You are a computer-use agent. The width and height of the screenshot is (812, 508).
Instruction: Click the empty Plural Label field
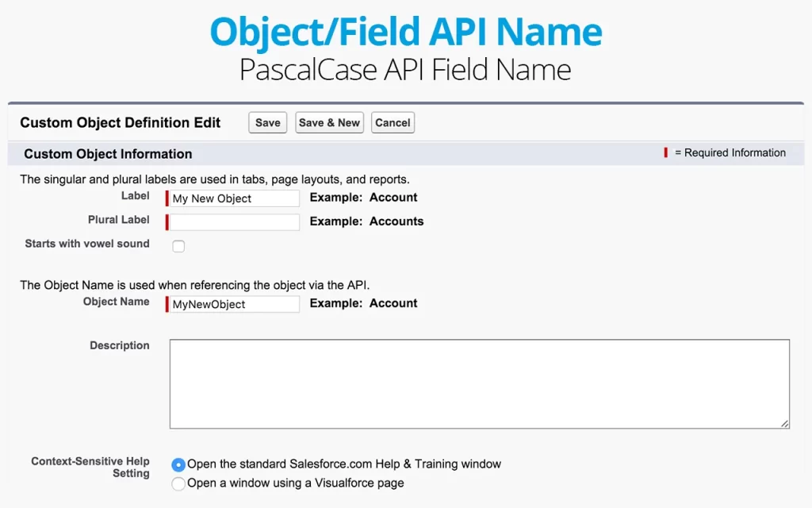click(x=235, y=222)
